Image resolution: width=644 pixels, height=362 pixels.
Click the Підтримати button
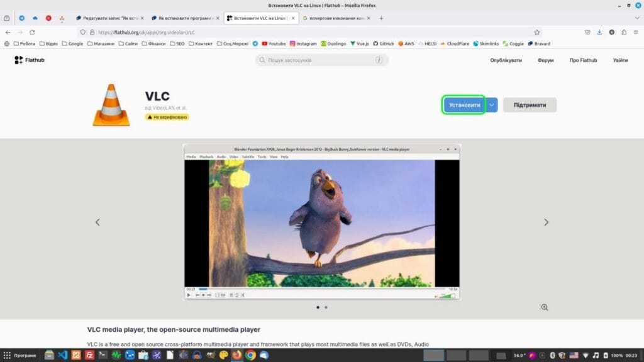point(530,105)
